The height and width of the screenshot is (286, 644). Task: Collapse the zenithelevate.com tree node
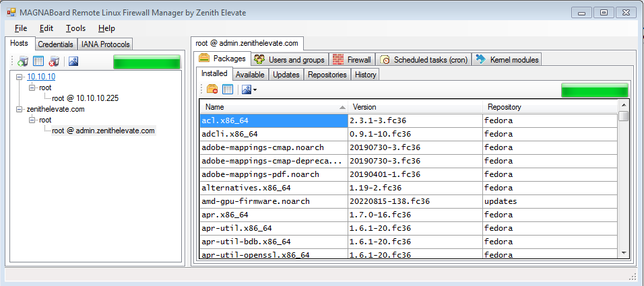[x=19, y=110]
